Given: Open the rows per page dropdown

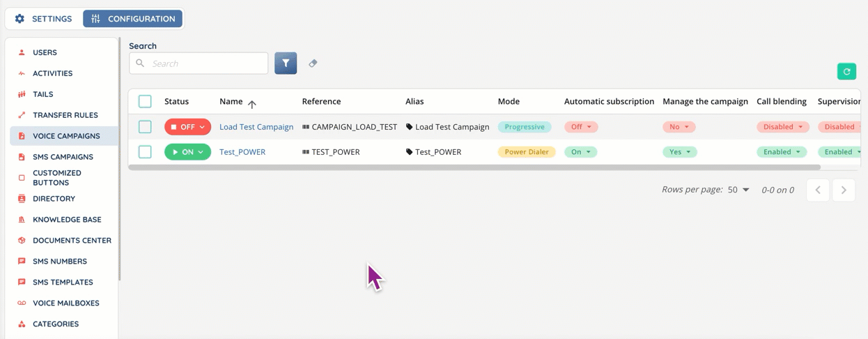Looking at the screenshot, I should click(x=738, y=190).
